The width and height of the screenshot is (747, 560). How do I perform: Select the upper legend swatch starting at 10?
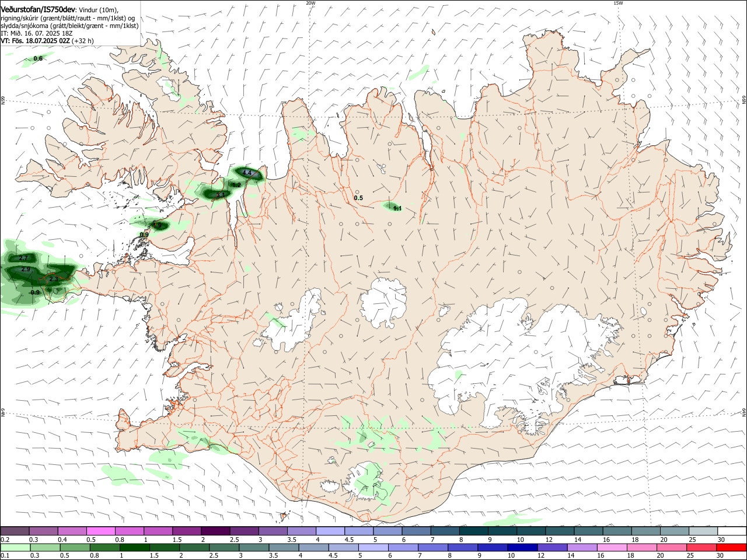coord(530,531)
